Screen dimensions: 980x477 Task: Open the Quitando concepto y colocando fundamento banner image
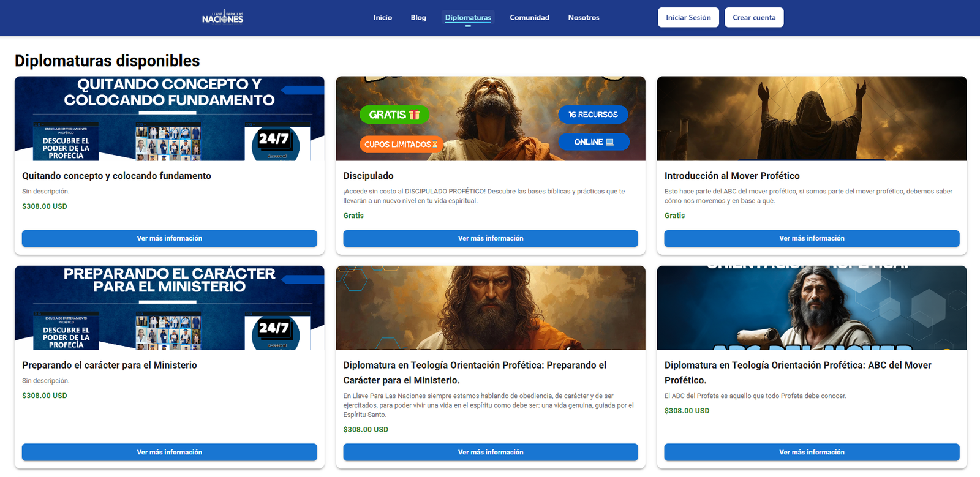[x=170, y=119]
